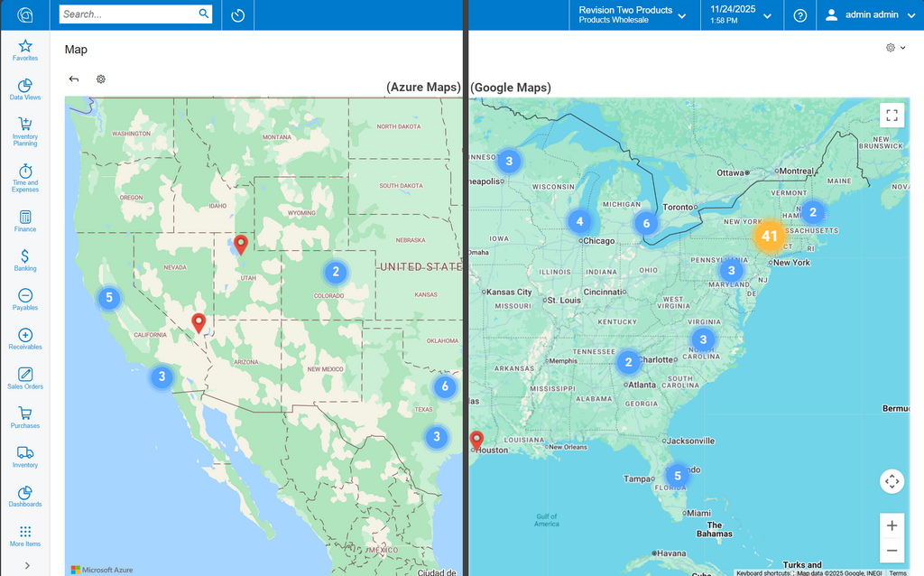Click the orange 41 cluster marker

[769, 237]
